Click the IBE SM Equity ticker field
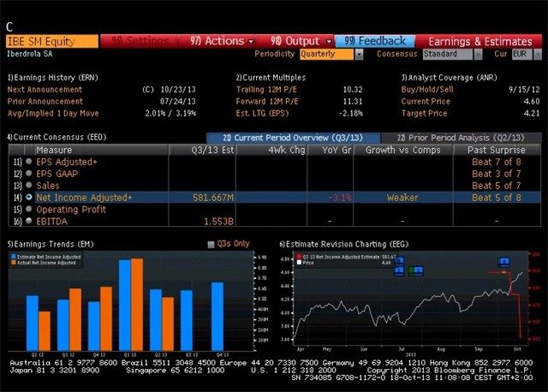This screenshot has height=392, width=548. click(x=51, y=41)
